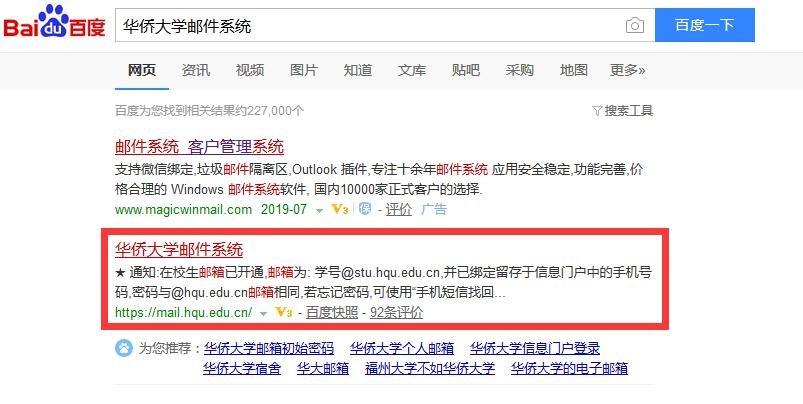
Task: Click suggestion 福州大学不如华侨大学
Action: click(x=430, y=368)
